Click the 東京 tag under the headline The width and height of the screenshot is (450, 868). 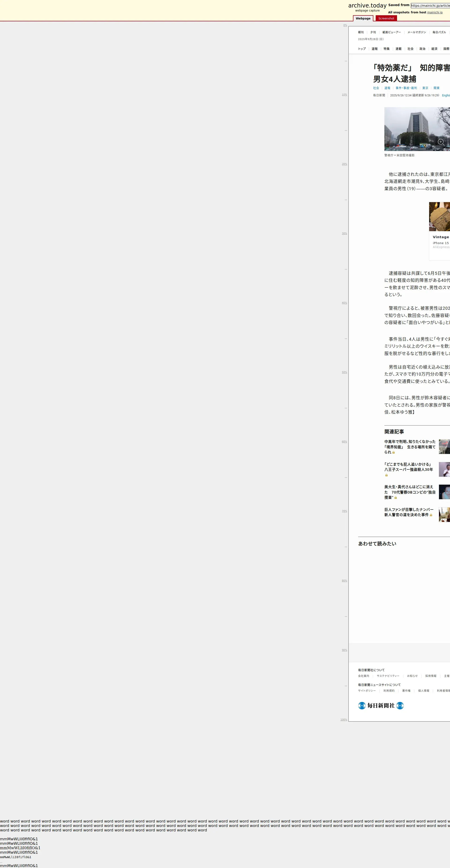click(425, 88)
